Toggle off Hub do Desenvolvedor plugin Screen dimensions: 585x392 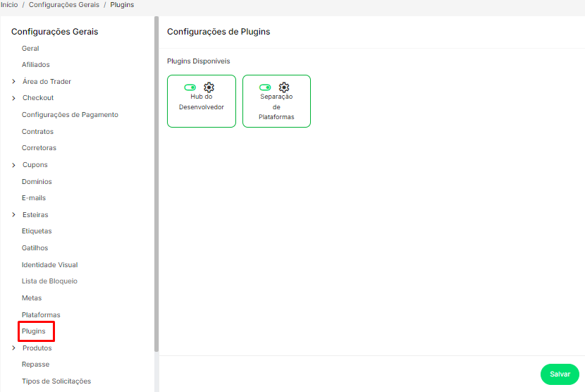[x=190, y=87]
